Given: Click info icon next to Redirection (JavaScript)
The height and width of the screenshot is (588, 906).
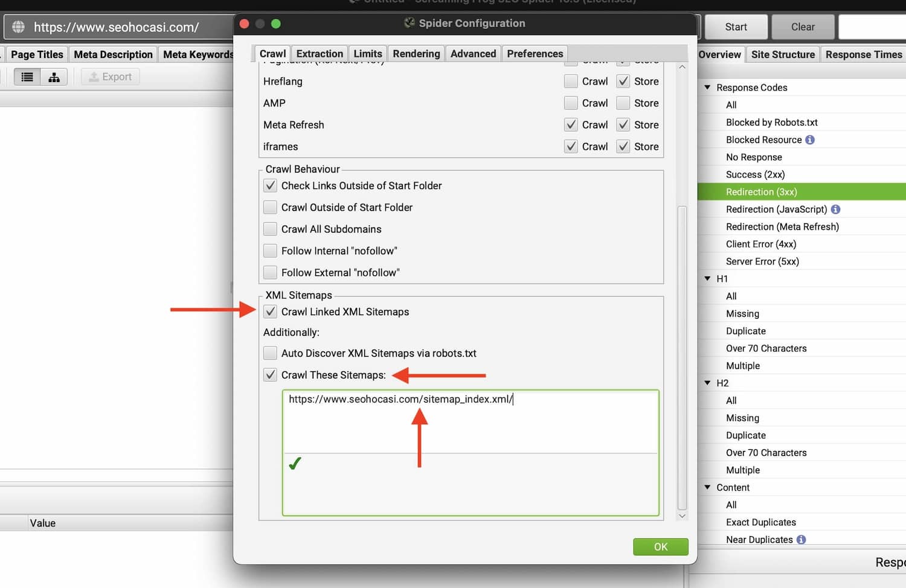Looking at the screenshot, I should click(x=835, y=209).
